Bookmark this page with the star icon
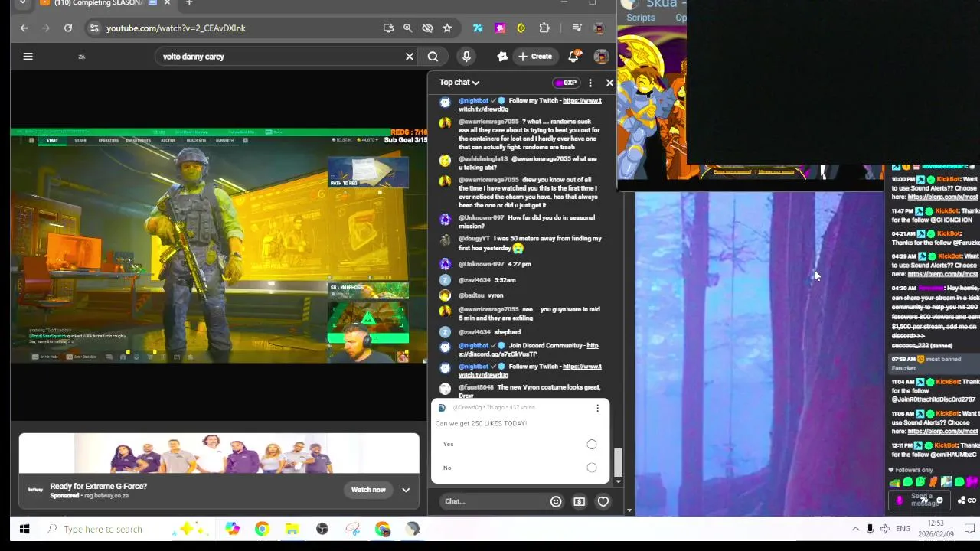Viewport: 980px width, 551px height. tap(447, 28)
